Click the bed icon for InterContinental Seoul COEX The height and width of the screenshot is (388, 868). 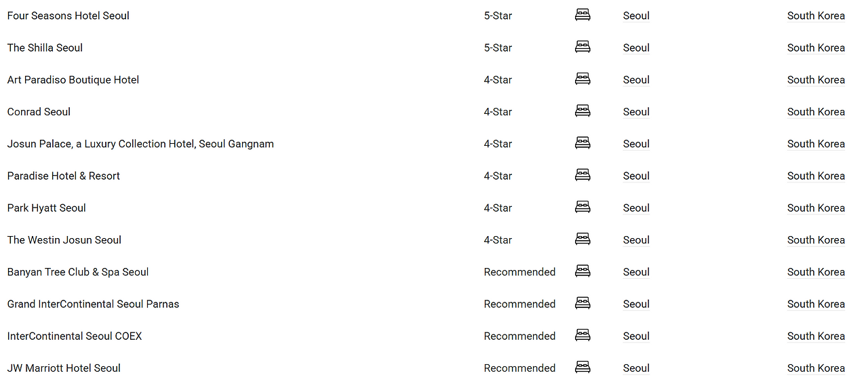(x=583, y=334)
